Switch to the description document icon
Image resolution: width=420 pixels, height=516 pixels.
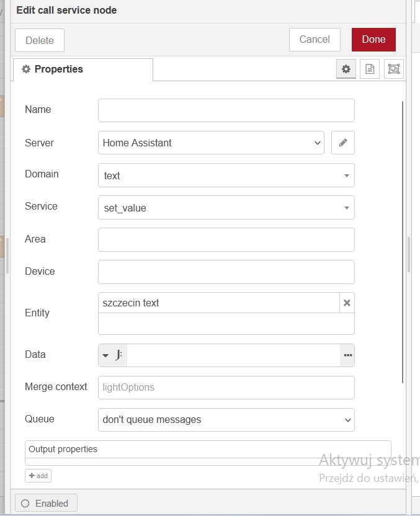pos(370,69)
